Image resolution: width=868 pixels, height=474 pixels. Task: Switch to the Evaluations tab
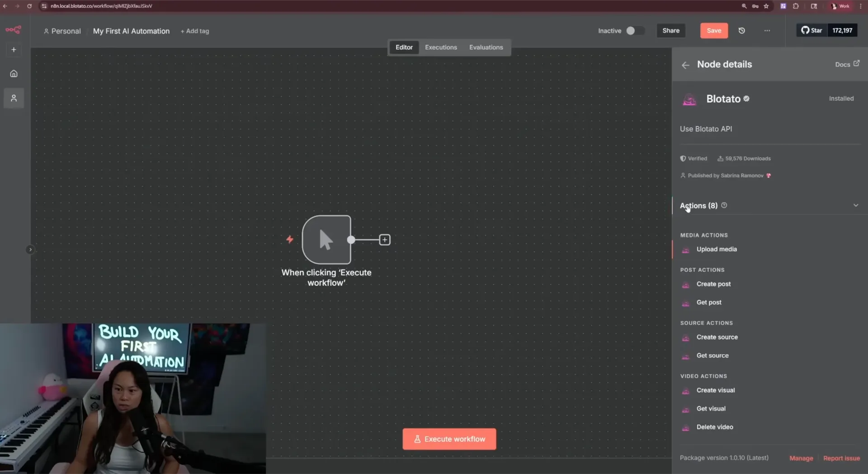pyautogui.click(x=486, y=47)
